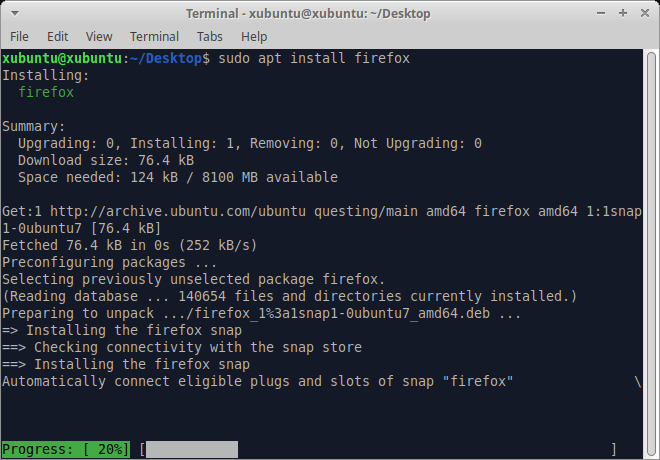Screen dimensions: 660x460
Task: Click the 'Automatically connect eligible plugs' line
Action: click(257, 382)
